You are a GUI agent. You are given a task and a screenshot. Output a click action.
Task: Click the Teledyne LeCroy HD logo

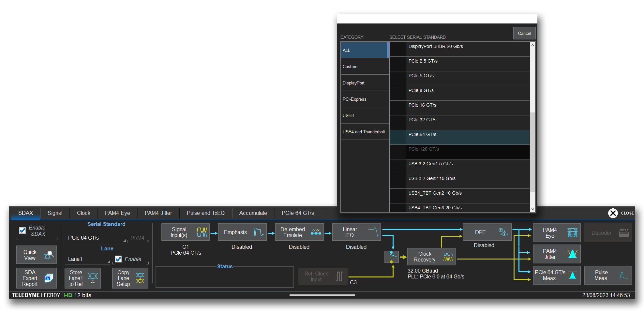(x=52, y=295)
